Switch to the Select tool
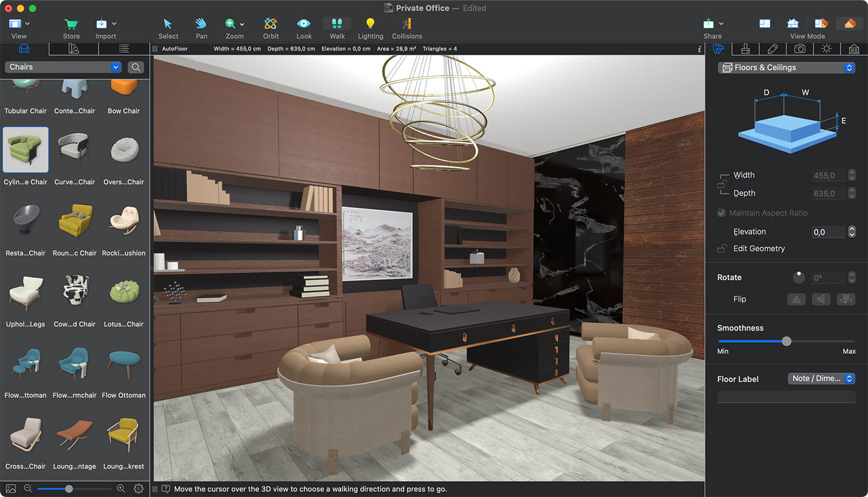 (168, 28)
